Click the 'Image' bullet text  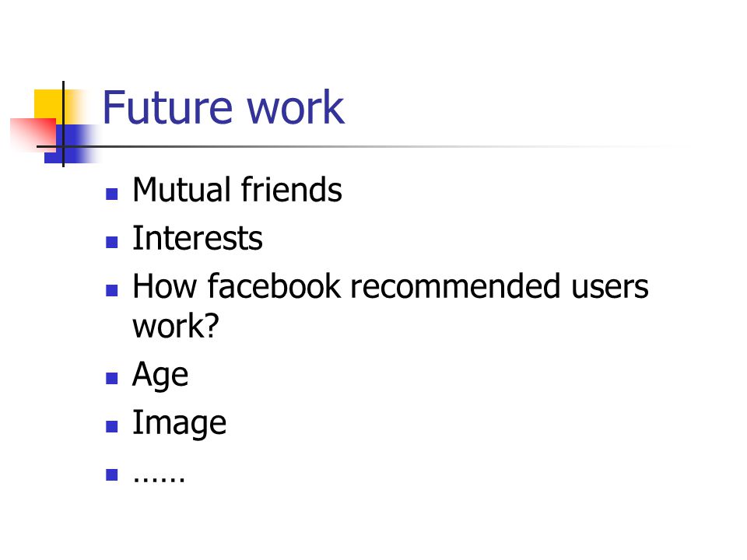click(179, 423)
